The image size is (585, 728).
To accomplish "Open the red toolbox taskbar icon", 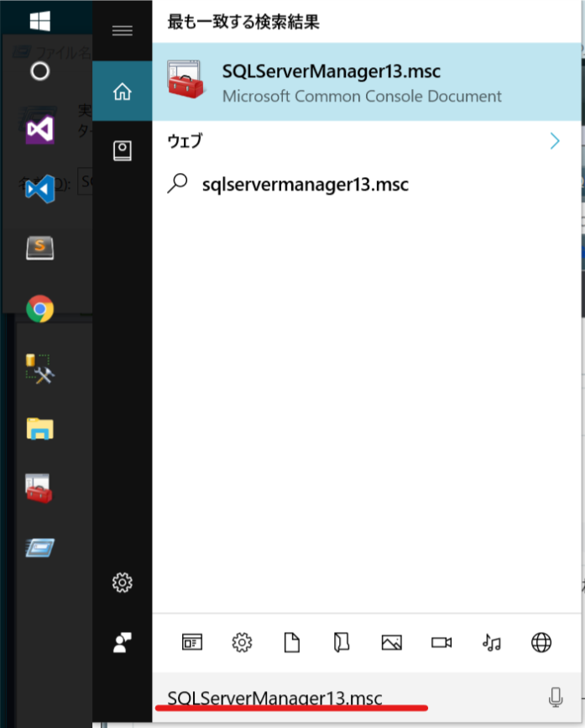I will click(x=39, y=489).
